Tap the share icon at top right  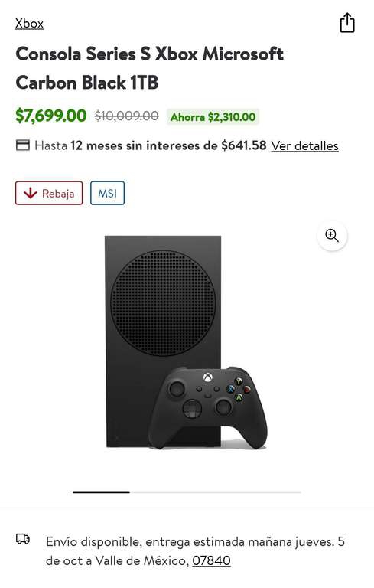[347, 23]
